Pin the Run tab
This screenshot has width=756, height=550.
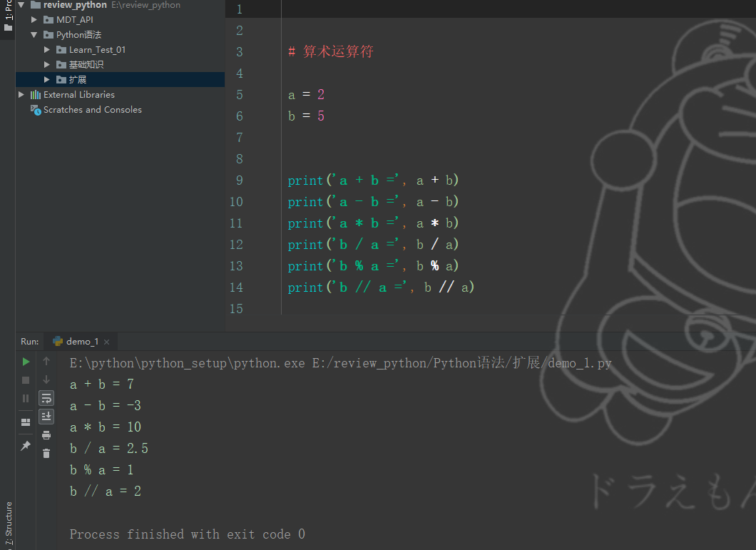(26, 445)
